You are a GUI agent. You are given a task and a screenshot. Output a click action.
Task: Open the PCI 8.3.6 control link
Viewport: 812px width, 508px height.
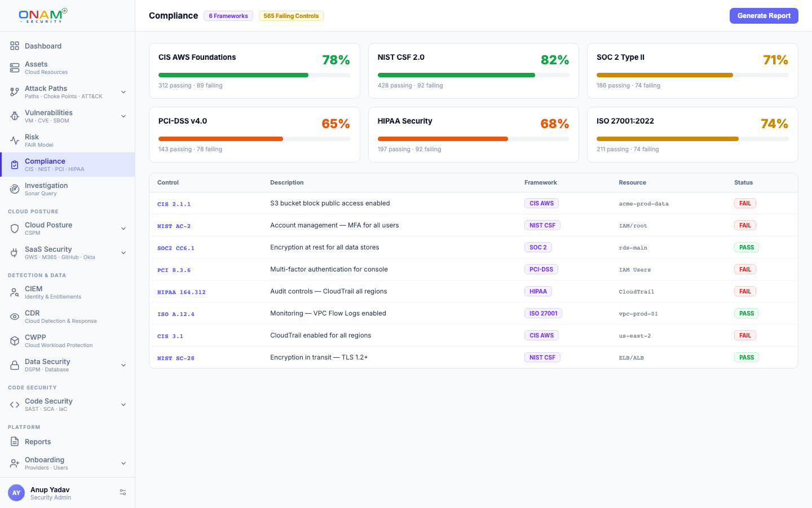pyautogui.click(x=174, y=270)
